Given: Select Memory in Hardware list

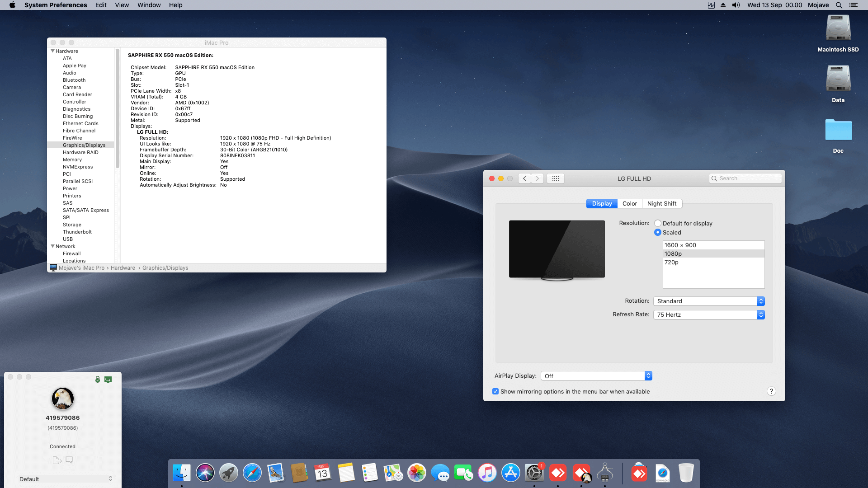Looking at the screenshot, I should (72, 160).
